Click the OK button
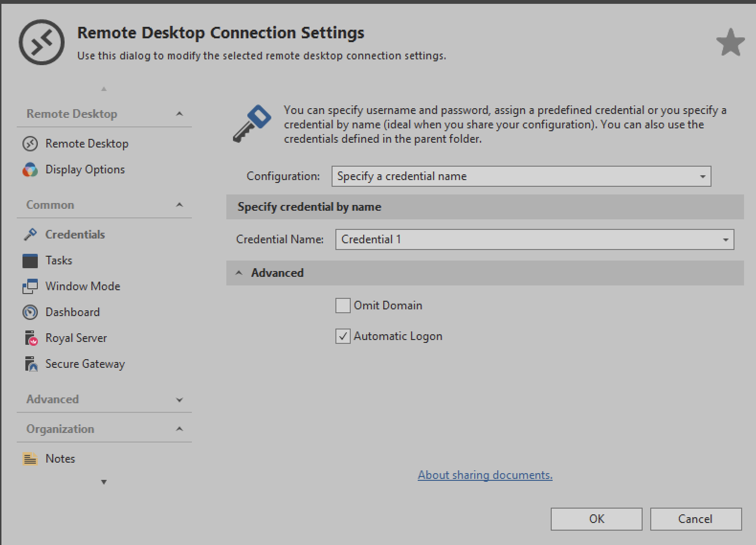The width and height of the screenshot is (756, 545). [596, 519]
